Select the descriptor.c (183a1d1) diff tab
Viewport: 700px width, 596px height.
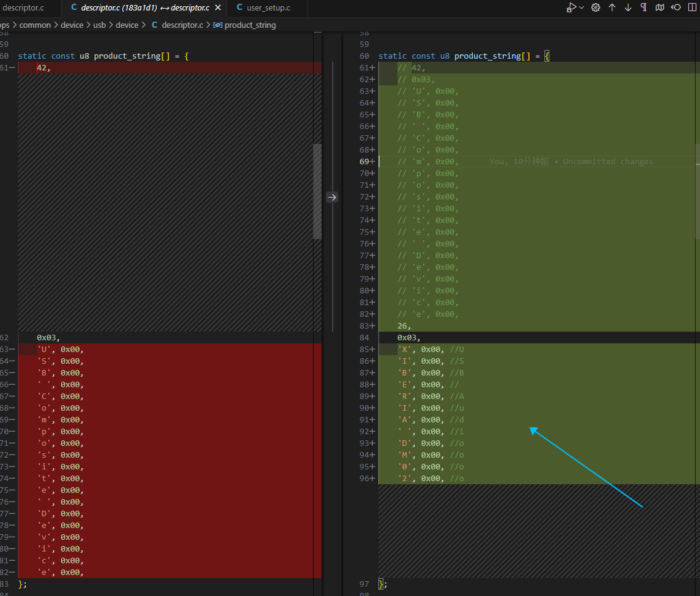145,7
